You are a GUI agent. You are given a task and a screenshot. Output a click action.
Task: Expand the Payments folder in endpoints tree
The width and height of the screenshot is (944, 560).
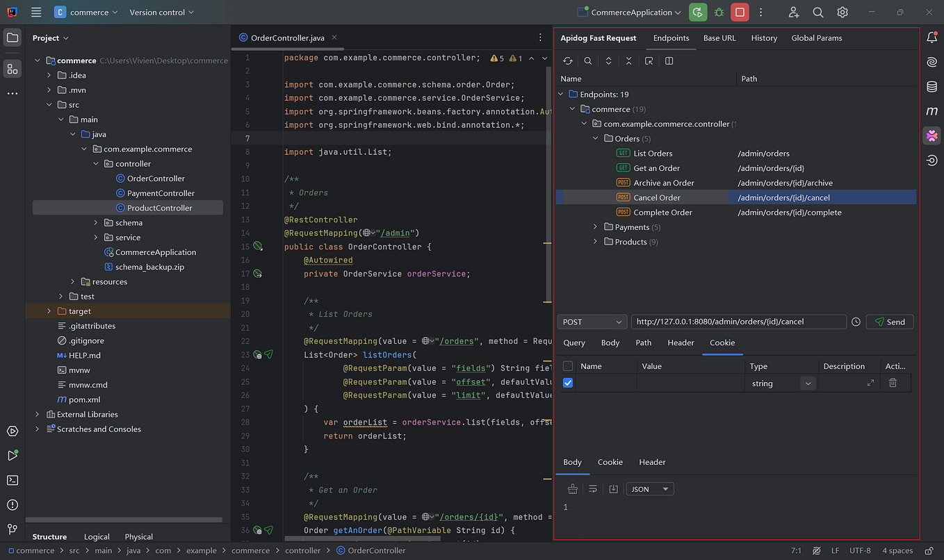[x=596, y=227]
